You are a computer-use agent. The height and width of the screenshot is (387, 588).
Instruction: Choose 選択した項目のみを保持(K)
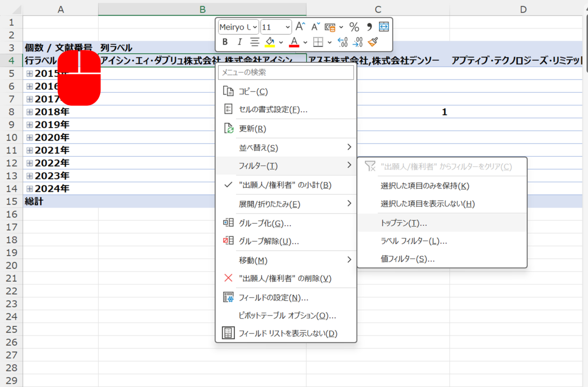point(442,185)
